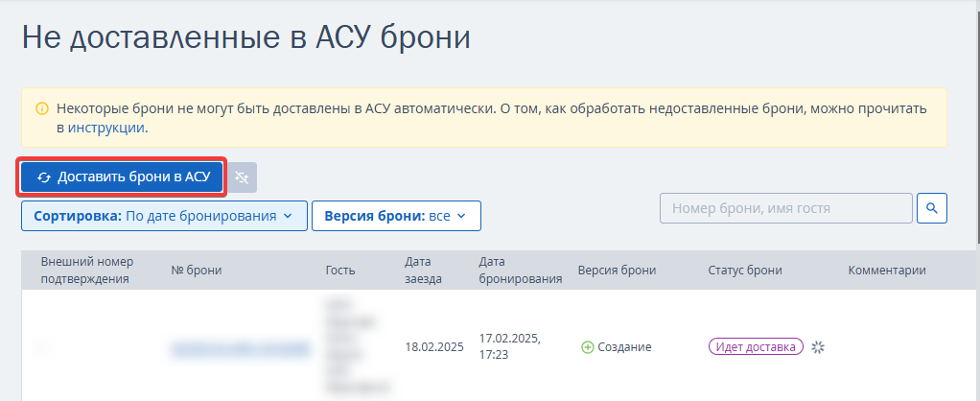Click the № брони column header
This screenshot has height=401, width=980.
197,271
